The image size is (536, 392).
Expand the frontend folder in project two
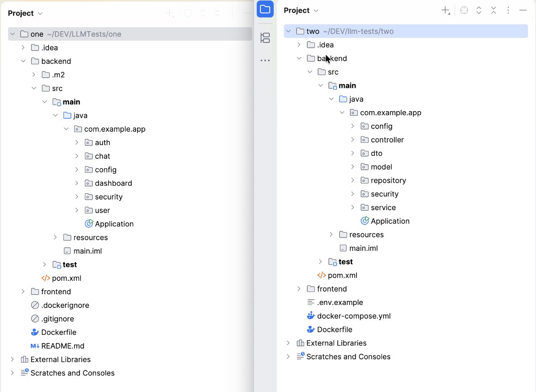[299, 289]
